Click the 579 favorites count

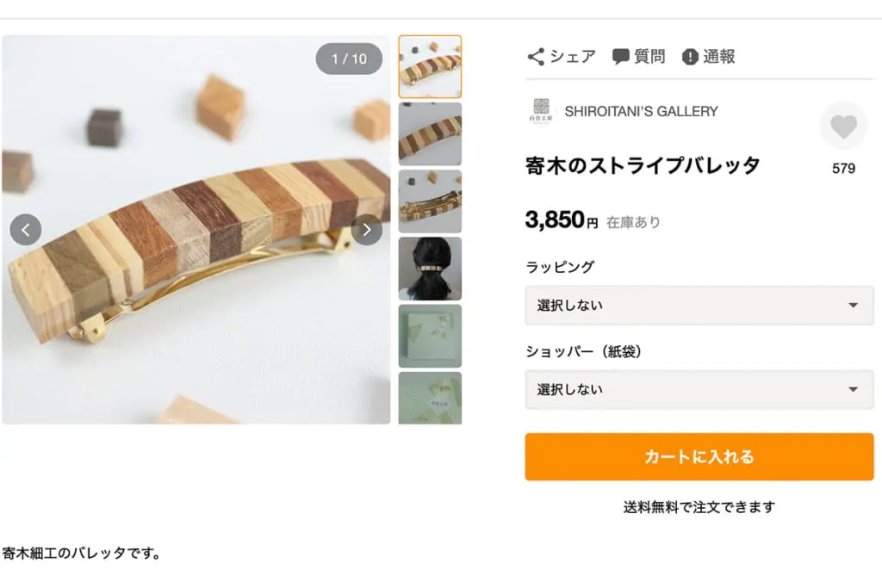843,169
